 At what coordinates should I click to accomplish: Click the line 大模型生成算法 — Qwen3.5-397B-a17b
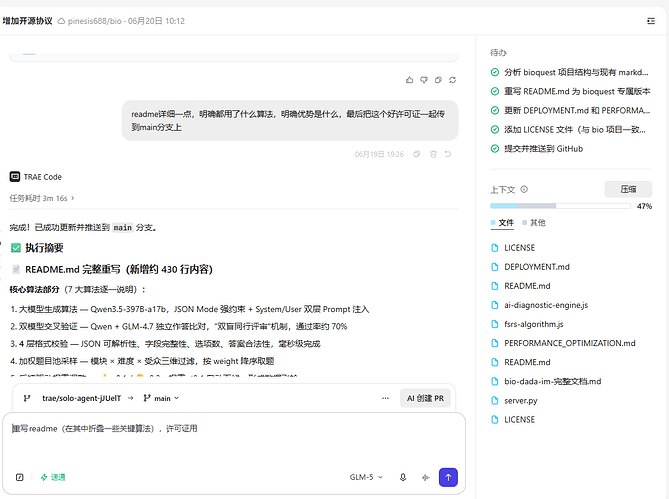click(190, 309)
